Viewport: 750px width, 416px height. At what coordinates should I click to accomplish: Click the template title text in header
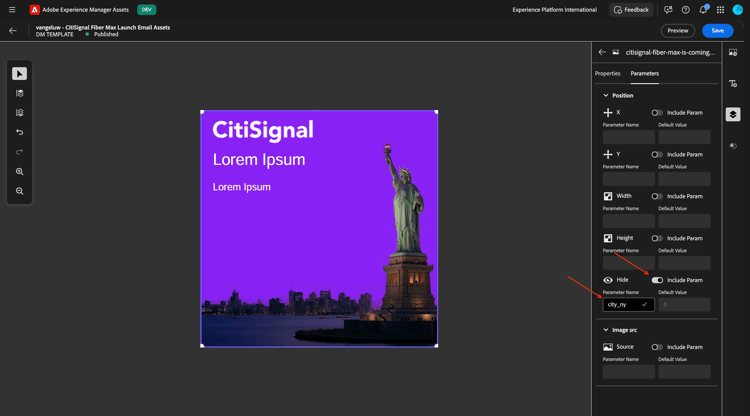click(103, 28)
